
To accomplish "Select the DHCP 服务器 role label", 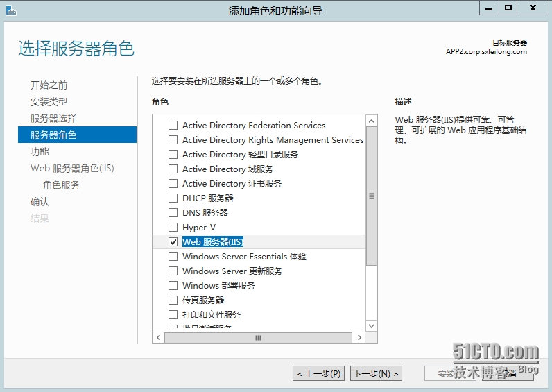I will [x=208, y=198].
